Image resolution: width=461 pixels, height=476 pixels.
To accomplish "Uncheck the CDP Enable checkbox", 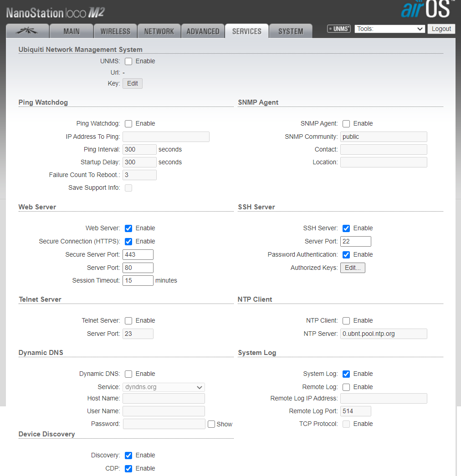I will point(128,469).
